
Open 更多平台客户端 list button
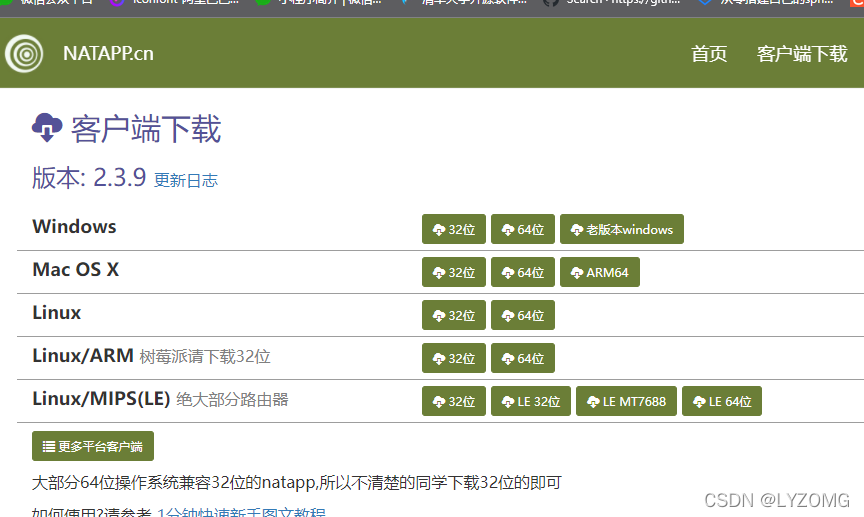click(93, 446)
